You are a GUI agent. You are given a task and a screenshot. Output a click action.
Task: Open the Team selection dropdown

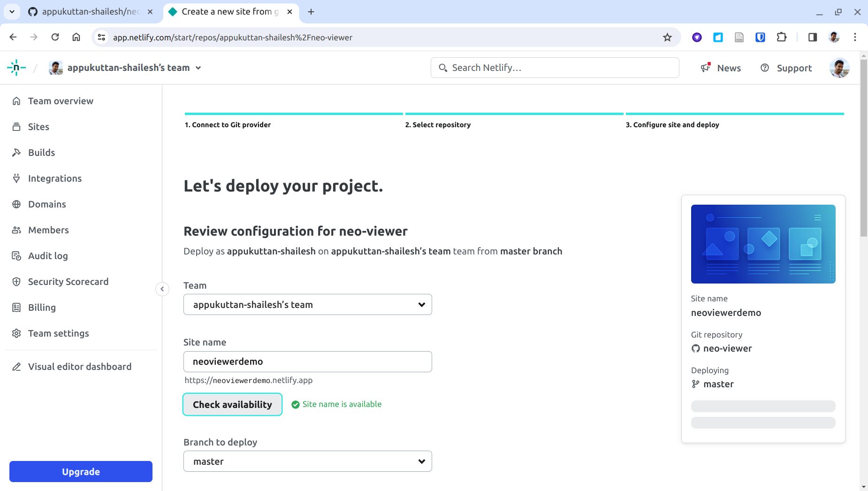(x=307, y=304)
